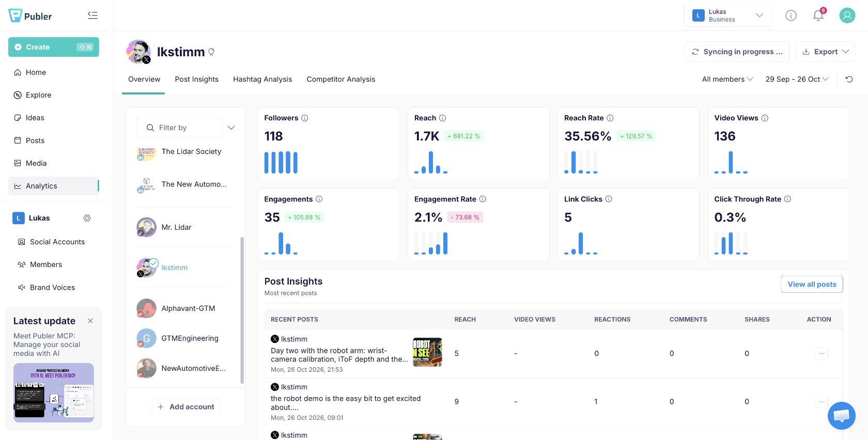The width and height of the screenshot is (868, 440).
Task: Click the account list scrollbar
Action: [x=242, y=310]
